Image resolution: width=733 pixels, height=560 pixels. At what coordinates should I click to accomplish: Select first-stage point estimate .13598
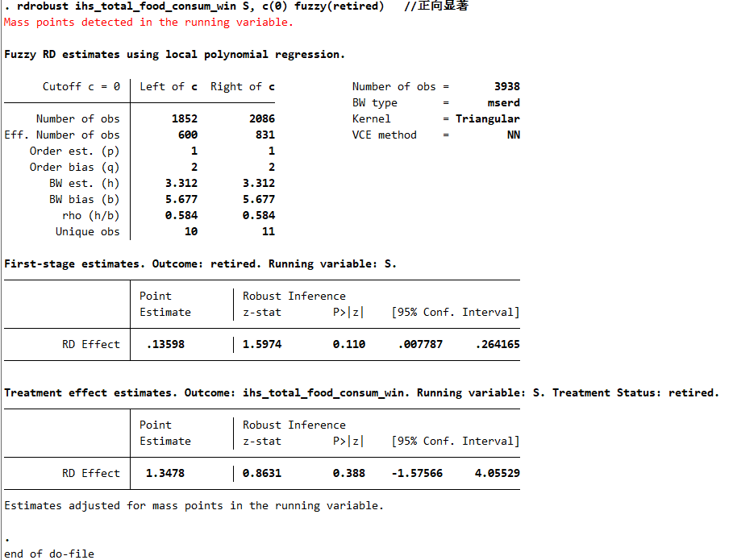(x=165, y=345)
